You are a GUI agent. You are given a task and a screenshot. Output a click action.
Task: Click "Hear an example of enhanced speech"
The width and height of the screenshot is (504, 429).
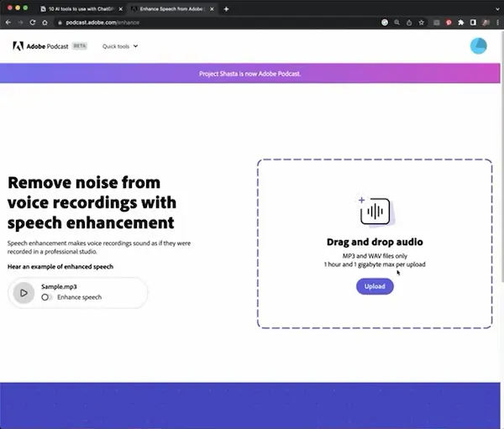tap(60, 267)
